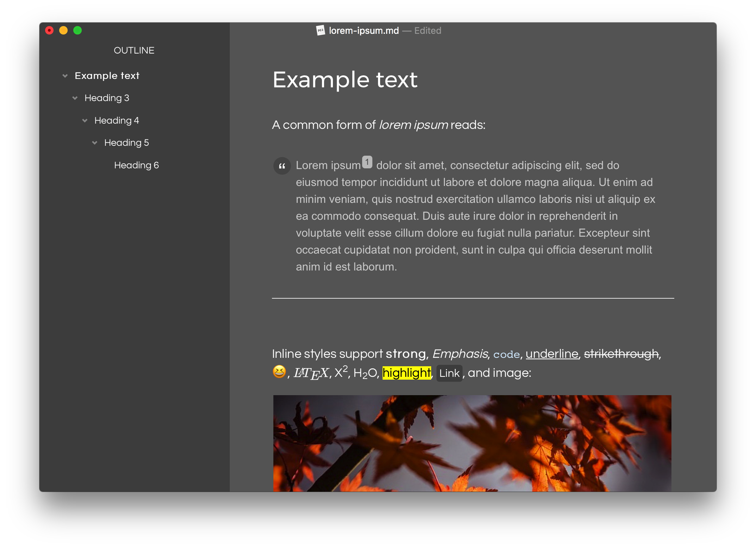Click the strikethrough styled text element
The height and width of the screenshot is (548, 756).
621,353
